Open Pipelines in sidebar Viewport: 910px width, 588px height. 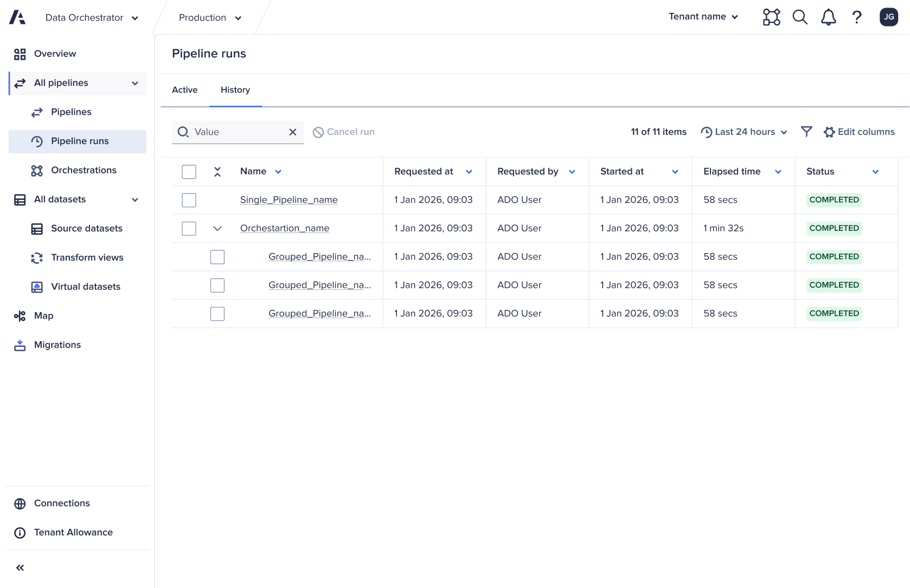[x=78, y=112]
